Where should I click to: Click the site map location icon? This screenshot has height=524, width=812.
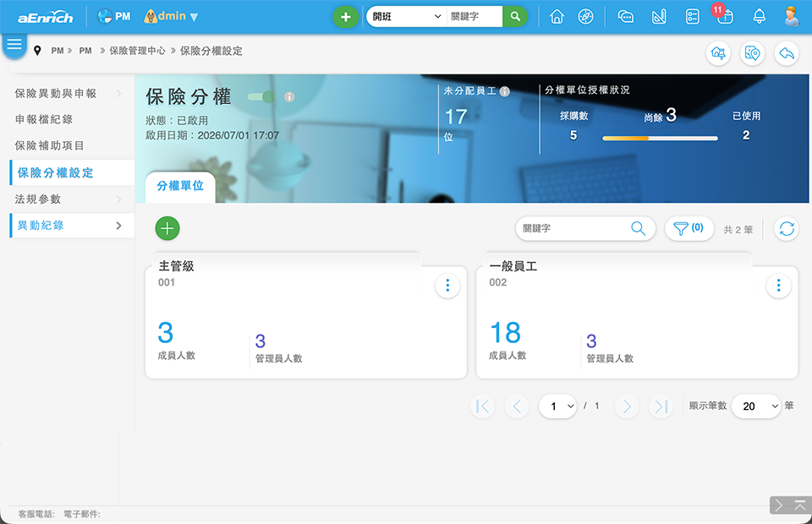(x=752, y=53)
